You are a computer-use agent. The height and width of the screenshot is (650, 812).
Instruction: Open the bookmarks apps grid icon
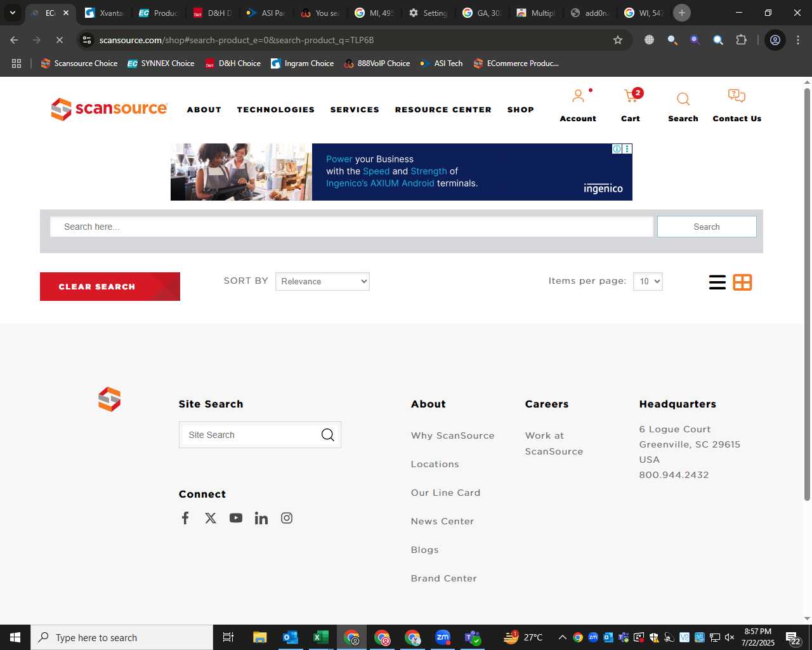16,63
